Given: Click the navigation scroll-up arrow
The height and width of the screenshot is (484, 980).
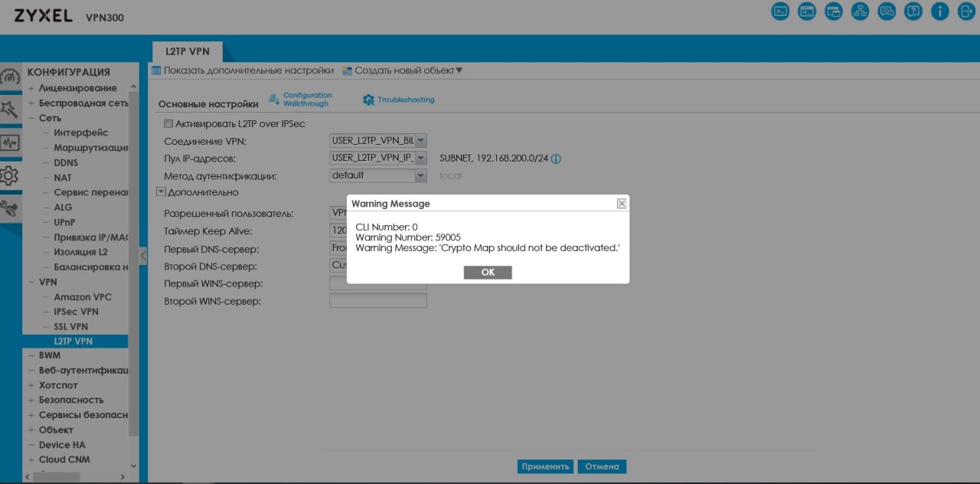Looking at the screenshot, I should pos(134,87).
